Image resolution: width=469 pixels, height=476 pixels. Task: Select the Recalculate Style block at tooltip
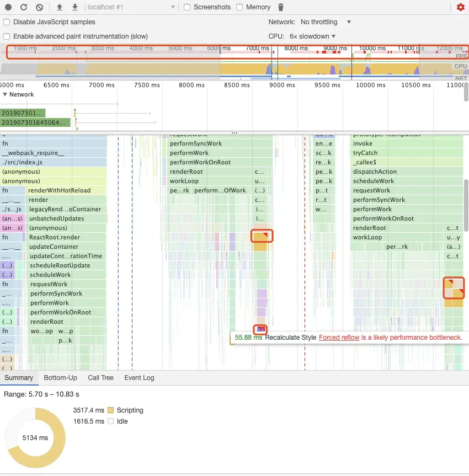click(x=260, y=329)
